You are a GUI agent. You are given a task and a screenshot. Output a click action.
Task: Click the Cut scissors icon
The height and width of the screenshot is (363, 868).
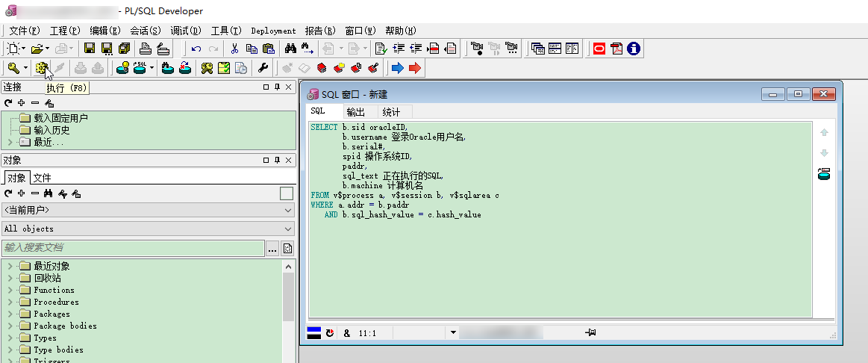(x=234, y=49)
